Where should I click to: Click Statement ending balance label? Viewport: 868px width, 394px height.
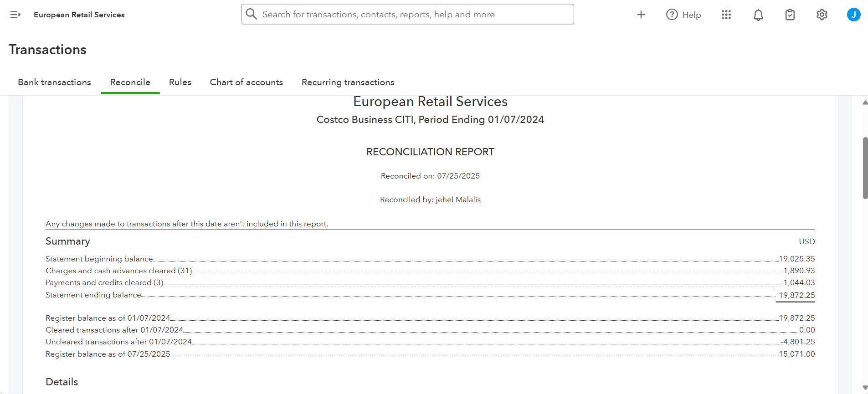click(x=93, y=295)
